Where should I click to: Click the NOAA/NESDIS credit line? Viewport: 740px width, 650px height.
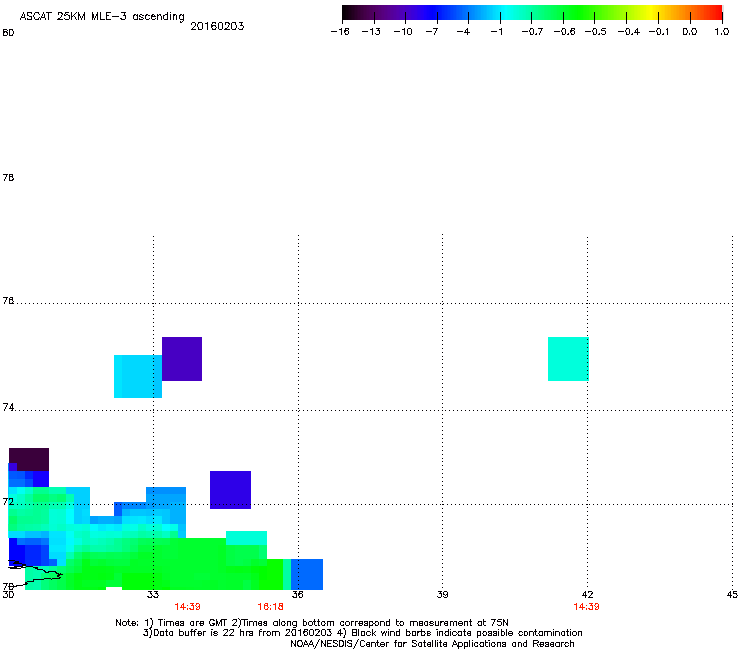(x=432, y=644)
